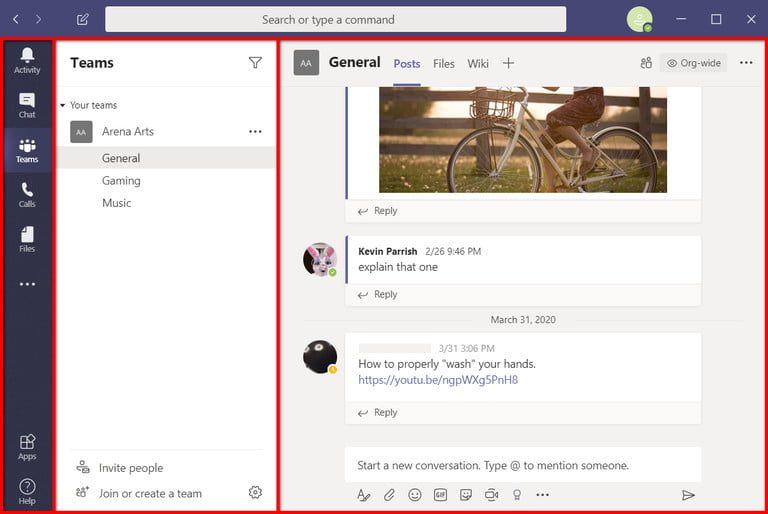This screenshot has height=514, width=768.
Task: Click the black ball avatar
Action: (x=320, y=357)
